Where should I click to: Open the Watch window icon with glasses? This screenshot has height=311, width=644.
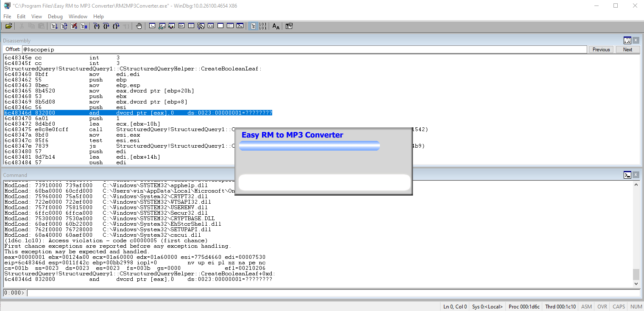(162, 26)
